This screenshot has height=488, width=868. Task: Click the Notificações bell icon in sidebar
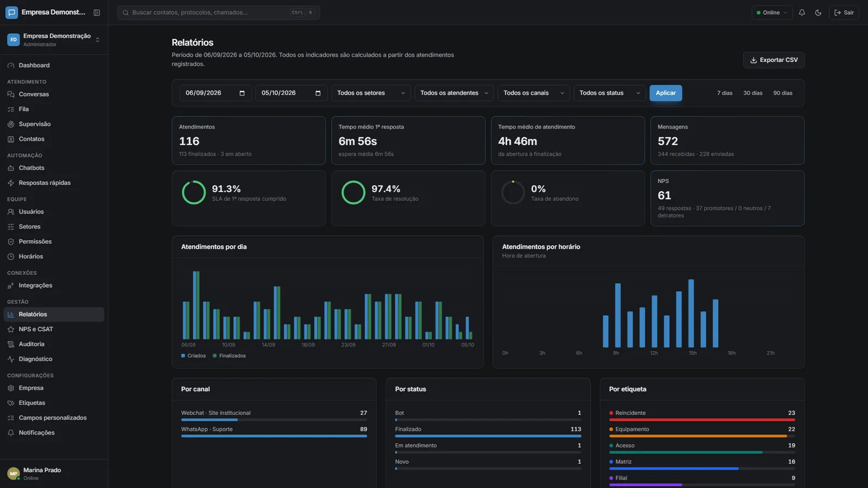coord(11,433)
